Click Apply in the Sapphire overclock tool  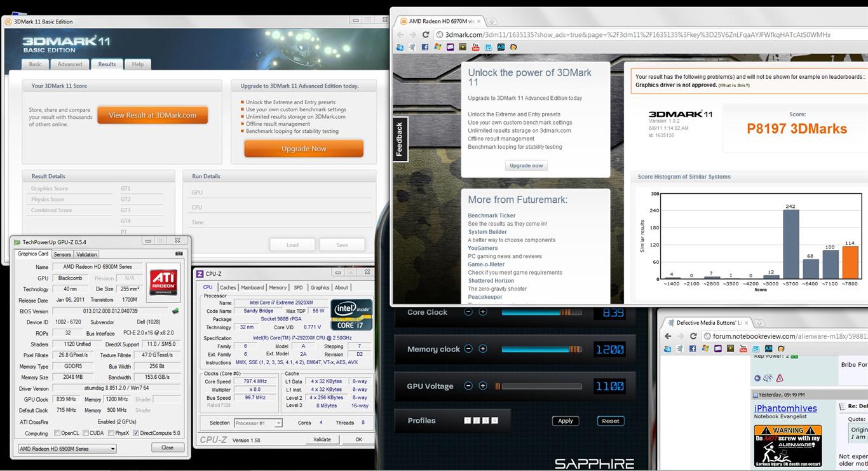[566, 421]
